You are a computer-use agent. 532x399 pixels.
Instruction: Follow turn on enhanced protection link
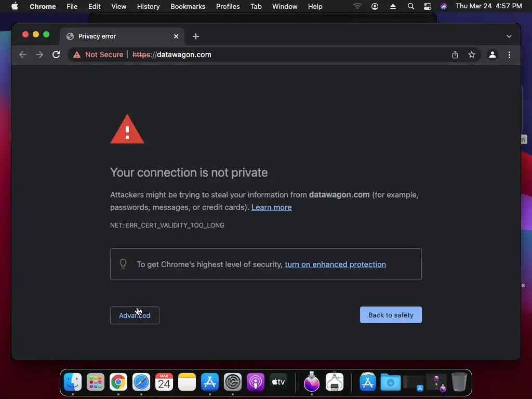pyautogui.click(x=335, y=264)
